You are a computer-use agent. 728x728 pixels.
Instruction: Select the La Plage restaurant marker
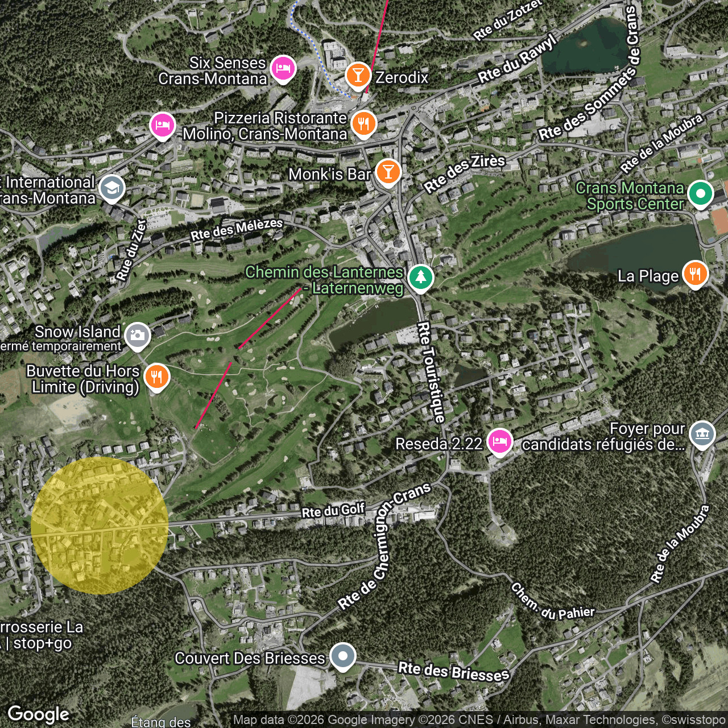pyautogui.click(x=695, y=274)
